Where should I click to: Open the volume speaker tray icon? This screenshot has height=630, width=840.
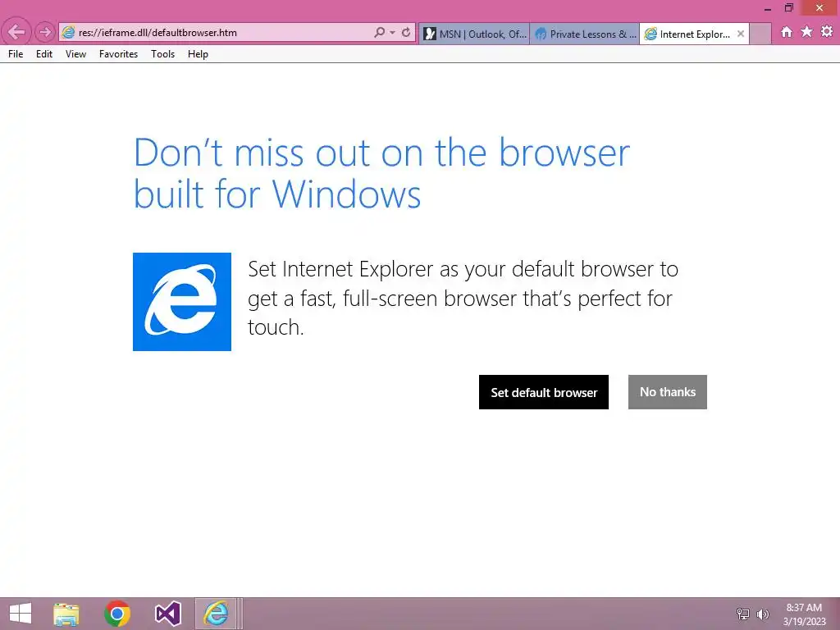point(762,614)
